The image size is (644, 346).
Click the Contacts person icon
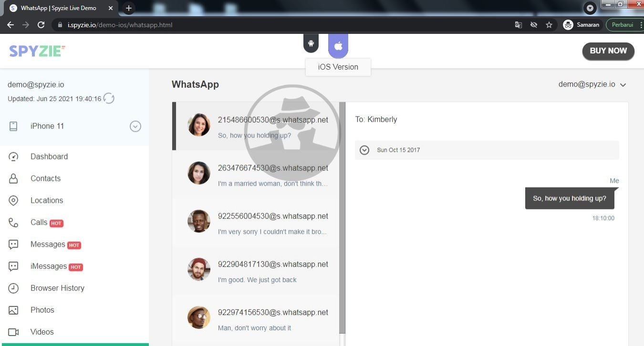coord(13,178)
